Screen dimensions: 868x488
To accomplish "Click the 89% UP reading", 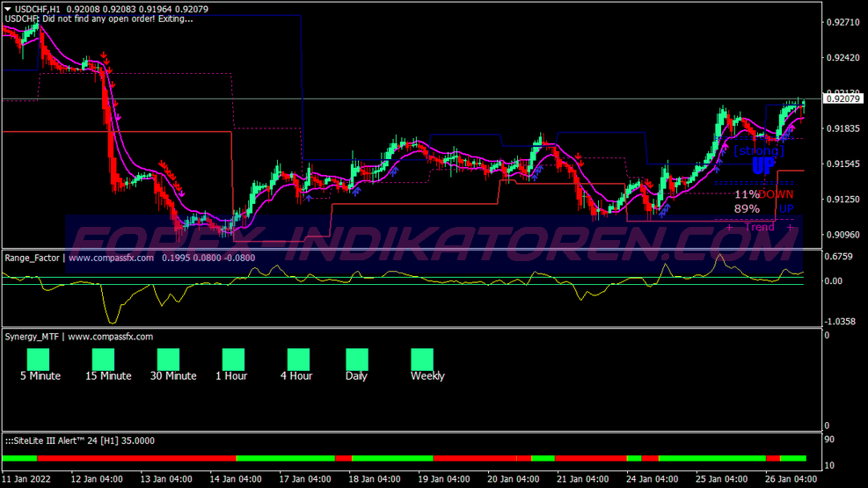I will (x=763, y=208).
